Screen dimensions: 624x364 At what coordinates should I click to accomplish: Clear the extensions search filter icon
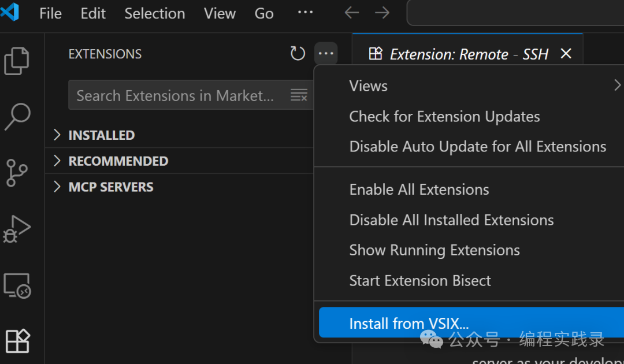299,95
